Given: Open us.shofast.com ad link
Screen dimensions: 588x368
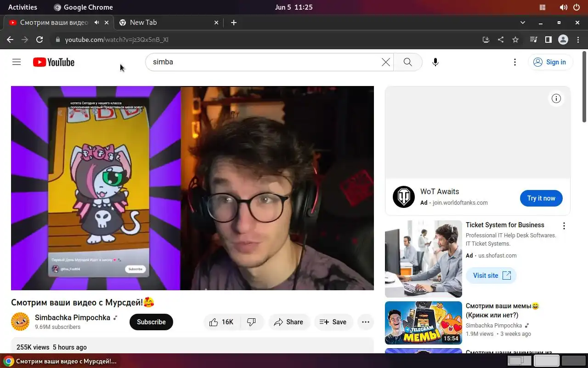Looking at the screenshot, I should point(498,256).
